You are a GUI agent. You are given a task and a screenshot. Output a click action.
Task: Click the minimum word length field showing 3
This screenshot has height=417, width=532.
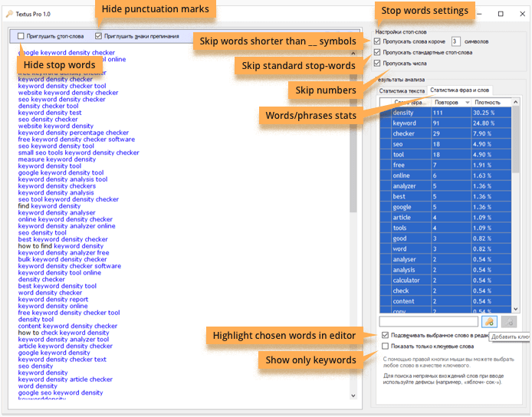click(455, 41)
